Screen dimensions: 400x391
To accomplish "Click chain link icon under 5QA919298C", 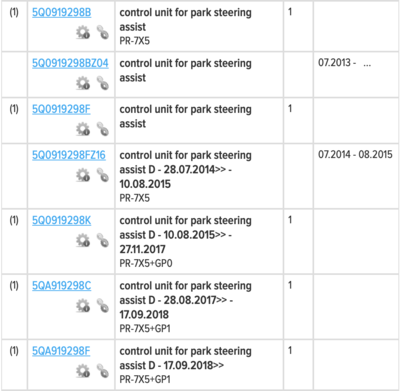I will tap(103, 306).
